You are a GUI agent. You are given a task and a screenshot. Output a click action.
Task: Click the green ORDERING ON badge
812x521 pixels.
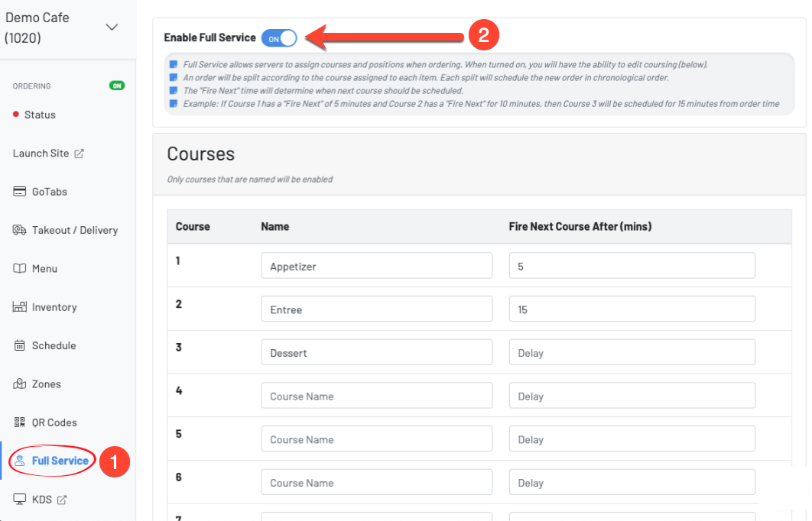(117, 86)
